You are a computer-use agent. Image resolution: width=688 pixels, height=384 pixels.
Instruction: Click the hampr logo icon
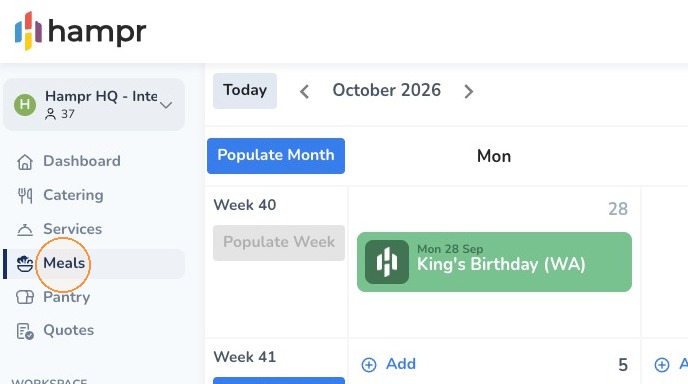(29, 31)
